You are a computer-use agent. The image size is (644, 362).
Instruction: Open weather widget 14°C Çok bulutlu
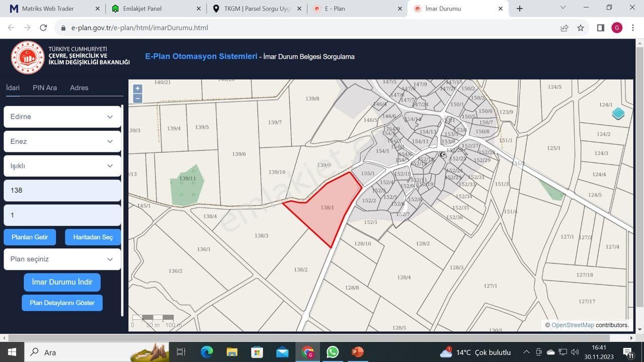click(x=475, y=352)
